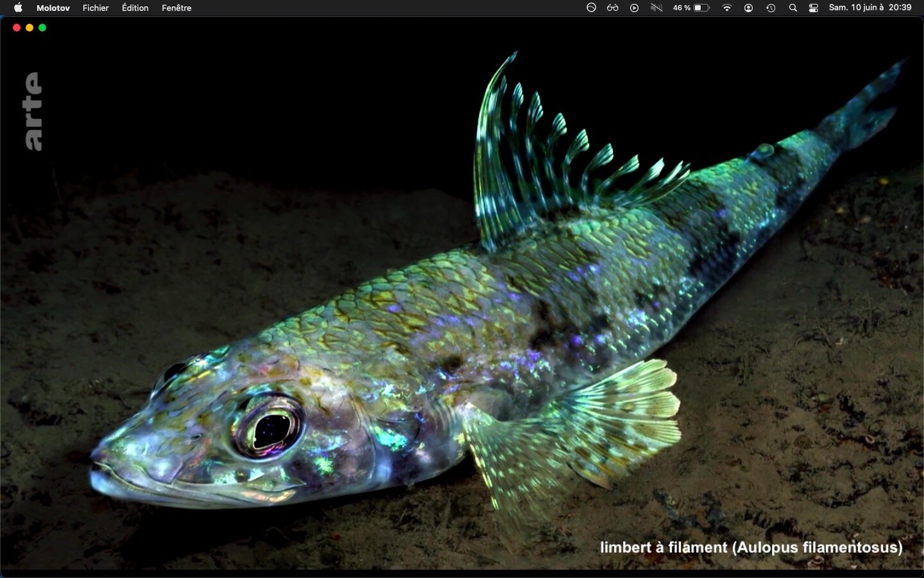Viewport: 924px width, 578px height.
Task: Open Control Center toggles icon
Action: (x=814, y=8)
